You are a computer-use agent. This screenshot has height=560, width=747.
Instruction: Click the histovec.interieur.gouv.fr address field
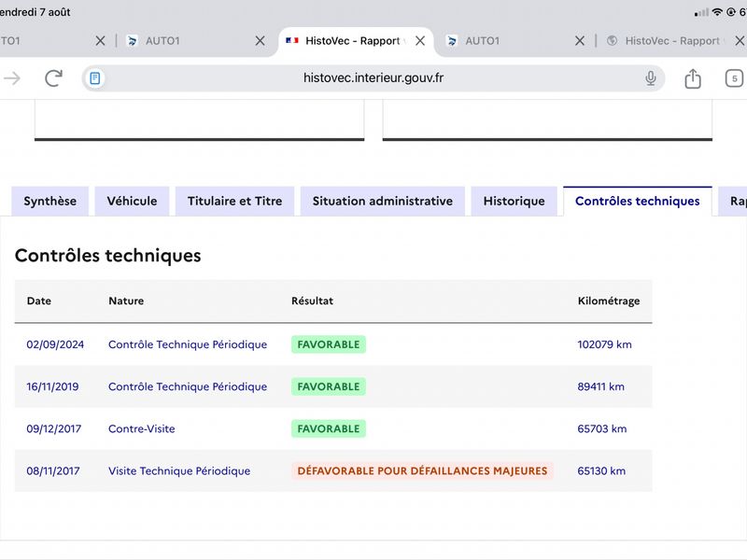click(373, 78)
